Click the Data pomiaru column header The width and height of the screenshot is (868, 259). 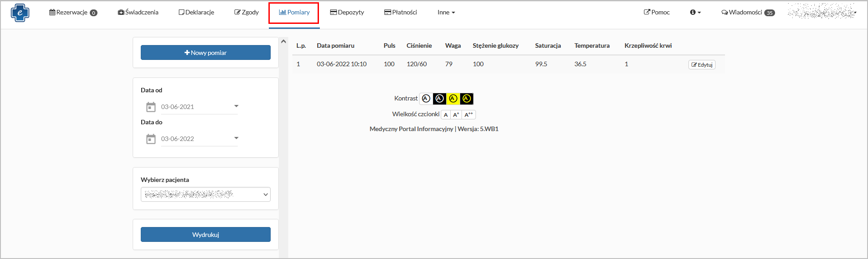point(336,45)
